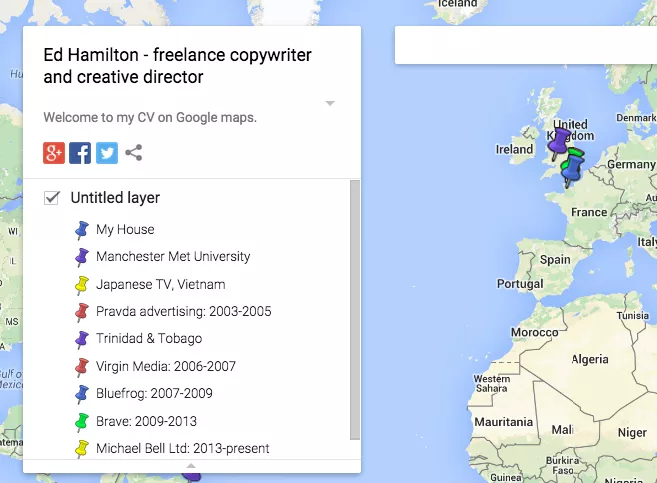Share map on Google Plus
Screen dimensions: 657x483
tap(54, 153)
